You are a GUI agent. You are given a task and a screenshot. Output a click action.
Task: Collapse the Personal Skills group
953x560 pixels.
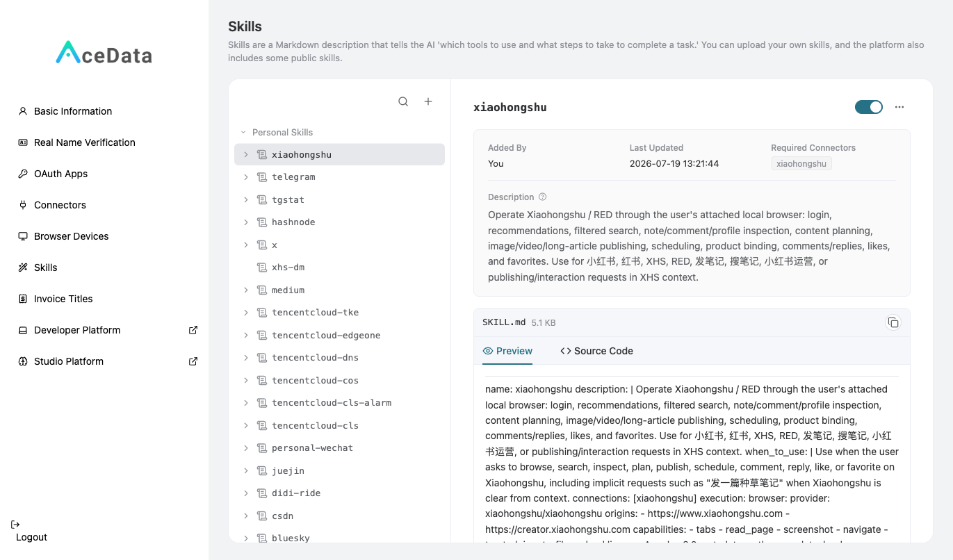coord(243,132)
